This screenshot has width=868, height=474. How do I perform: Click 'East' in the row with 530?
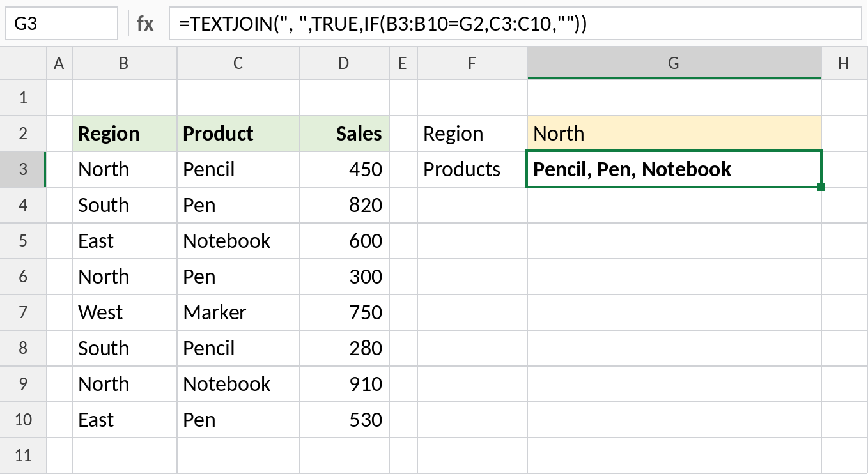125,420
